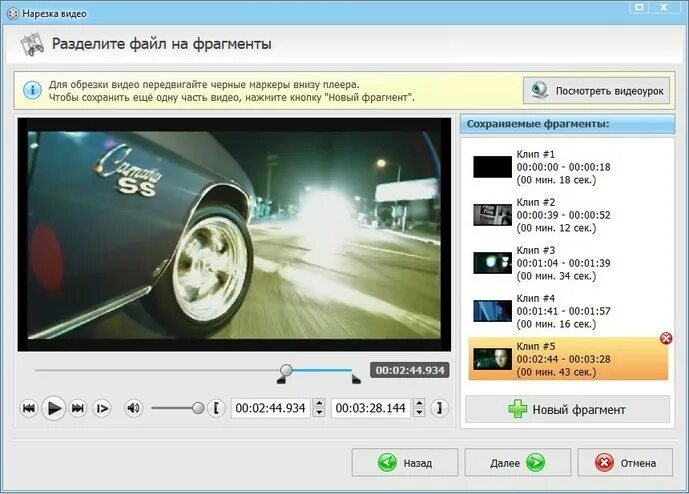The width and height of the screenshot is (689, 494).
Task: Click the film scissors icon in the header
Action: pos(32,44)
